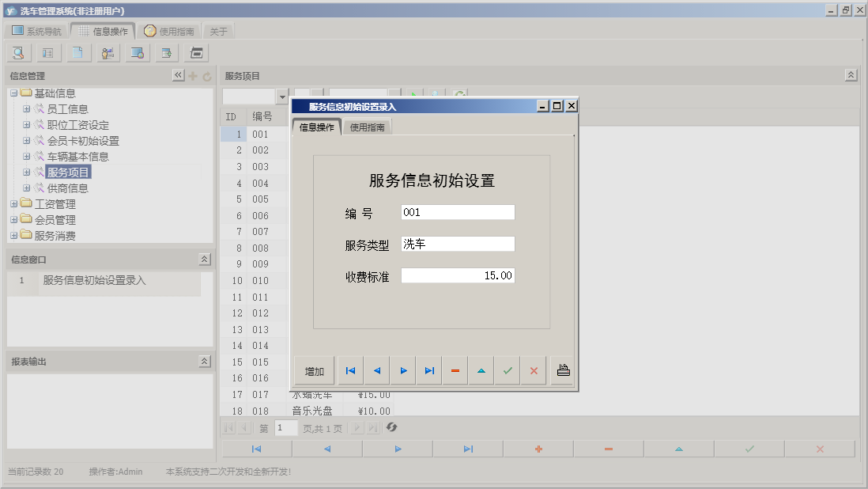Expand the 职位工资设定 tree node

[x=26, y=124]
